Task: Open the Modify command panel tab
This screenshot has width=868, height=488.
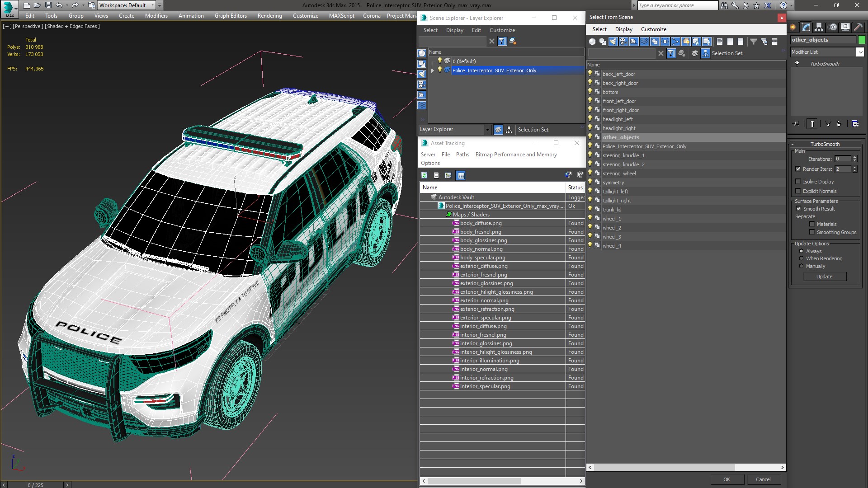Action: 806,27
